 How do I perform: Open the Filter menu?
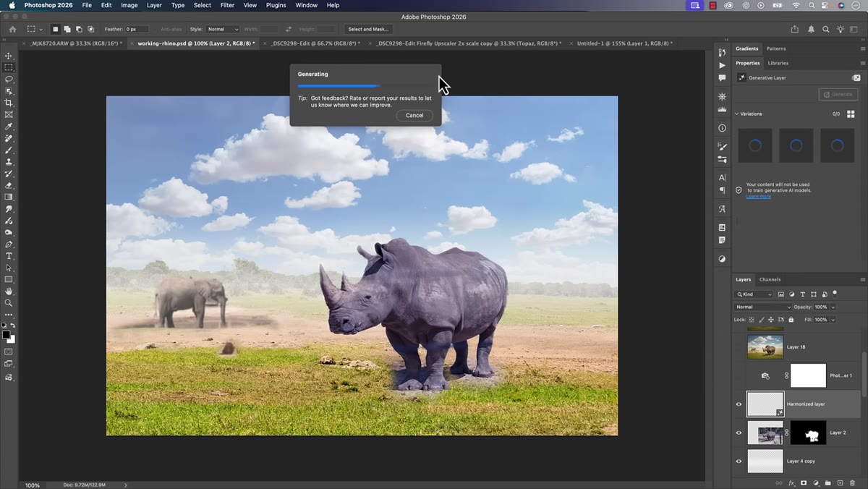pos(227,5)
